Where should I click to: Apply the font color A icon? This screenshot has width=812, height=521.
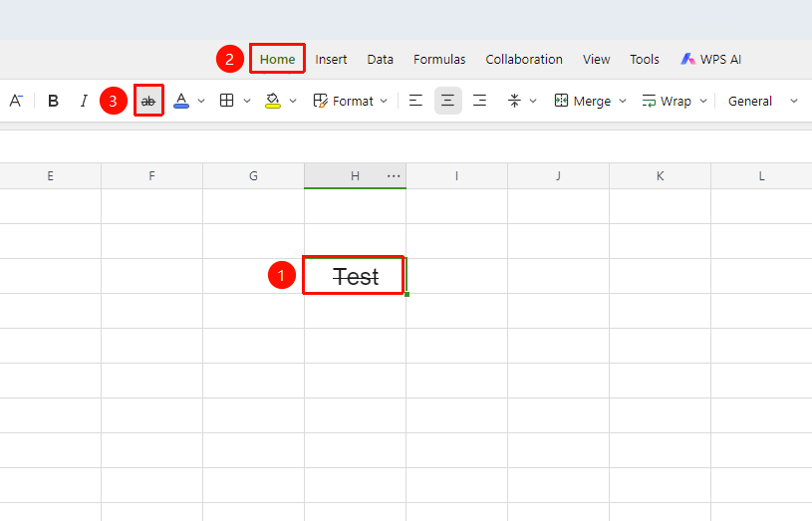point(181,101)
